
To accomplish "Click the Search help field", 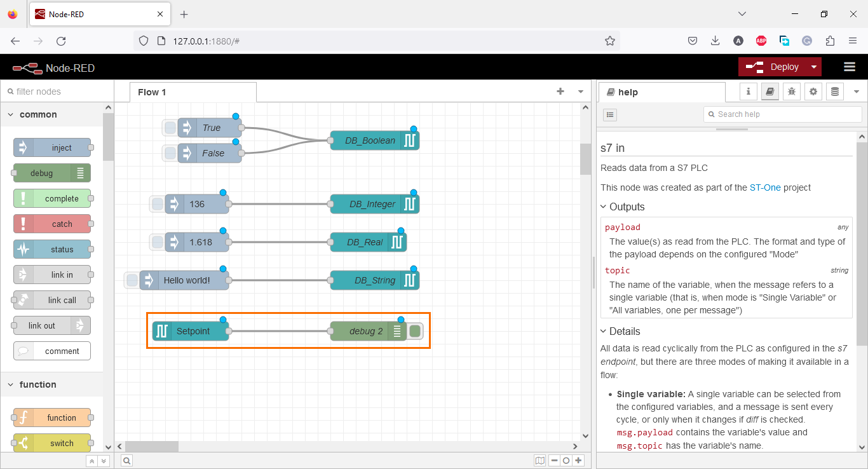I will pos(783,114).
